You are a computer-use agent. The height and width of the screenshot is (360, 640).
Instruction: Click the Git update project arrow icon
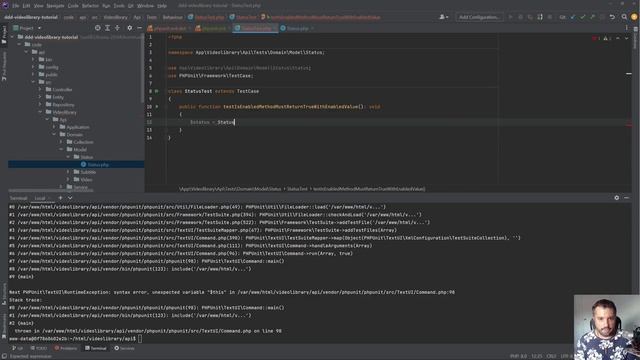coord(573,17)
